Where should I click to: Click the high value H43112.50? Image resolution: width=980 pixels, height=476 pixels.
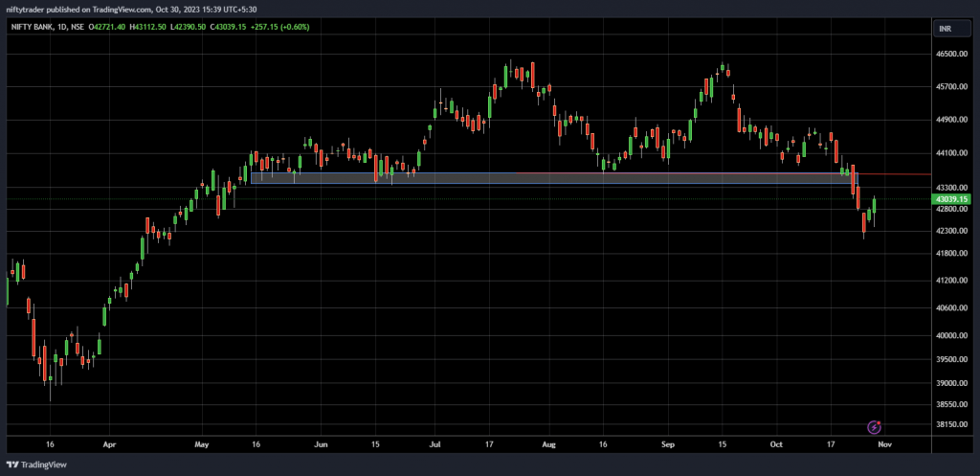tap(147, 27)
